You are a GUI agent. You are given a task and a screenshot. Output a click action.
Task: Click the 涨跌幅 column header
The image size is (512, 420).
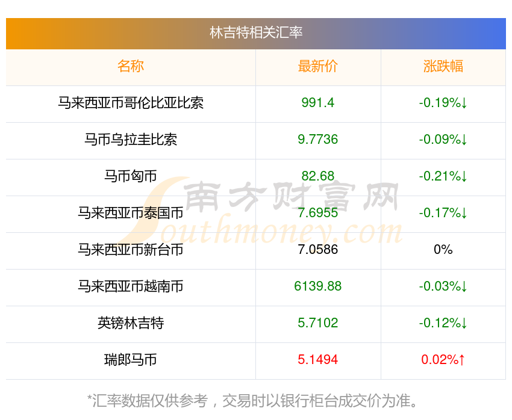tap(443, 66)
